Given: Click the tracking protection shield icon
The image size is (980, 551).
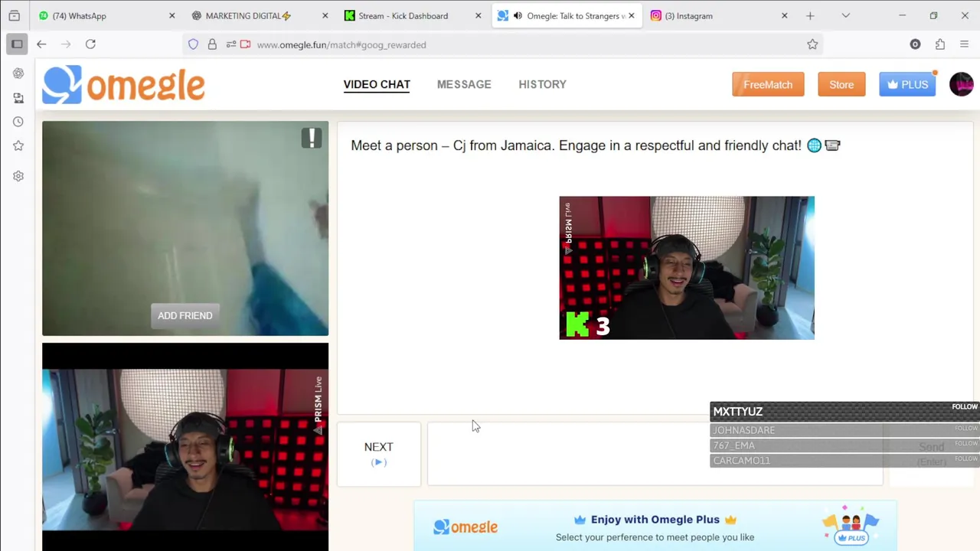Looking at the screenshot, I should tap(193, 44).
